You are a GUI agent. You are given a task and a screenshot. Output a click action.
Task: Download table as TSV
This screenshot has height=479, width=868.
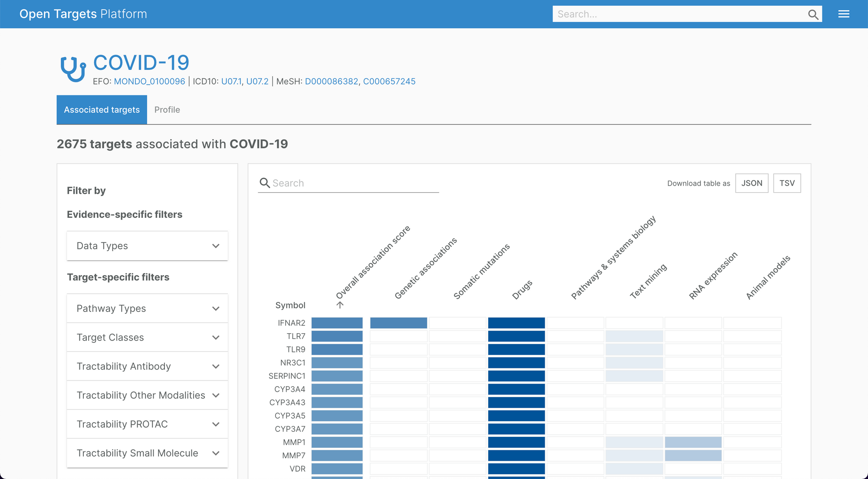[x=787, y=183]
